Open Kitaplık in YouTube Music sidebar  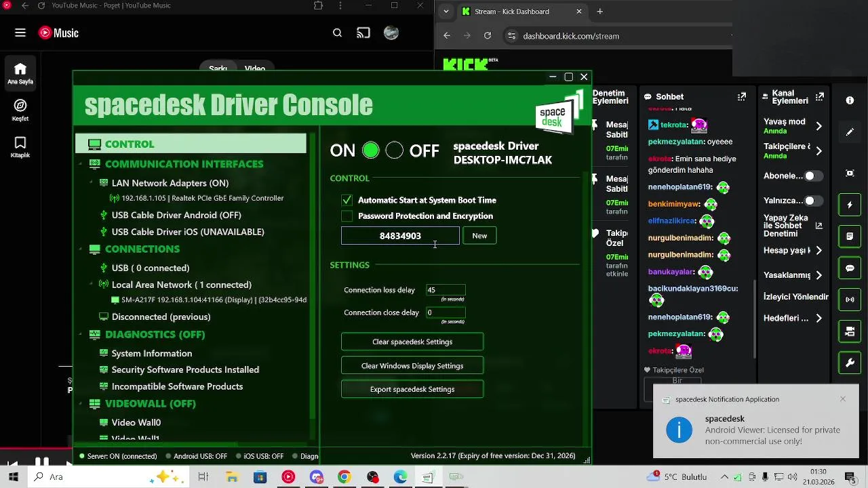pyautogui.click(x=20, y=146)
